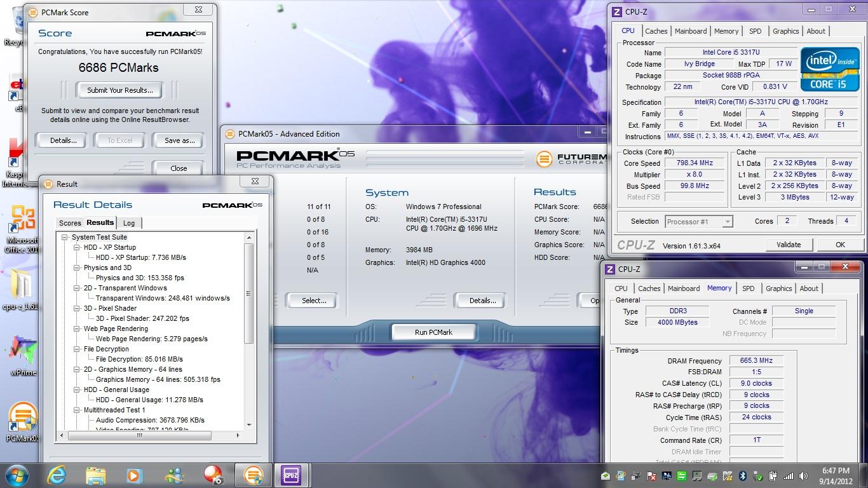Open Mainboard tab in top CPU-Z window
The image size is (868, 488).
pos(691,31)
